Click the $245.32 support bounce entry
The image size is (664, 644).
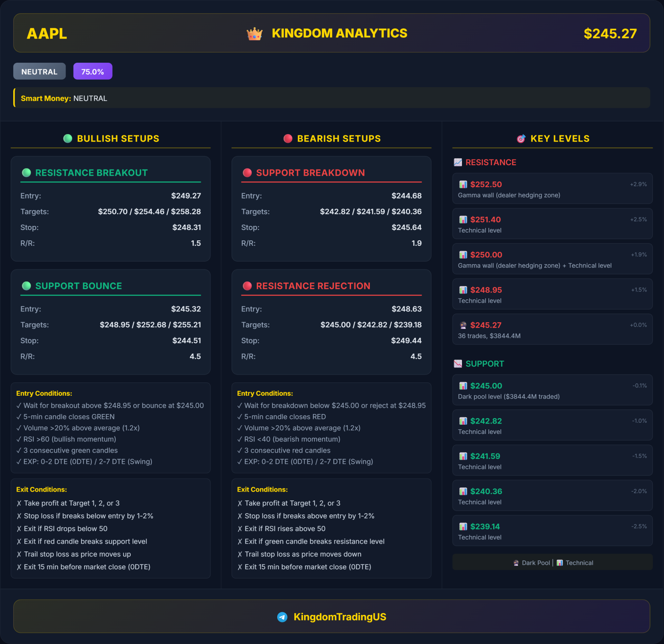pos(186,309)
